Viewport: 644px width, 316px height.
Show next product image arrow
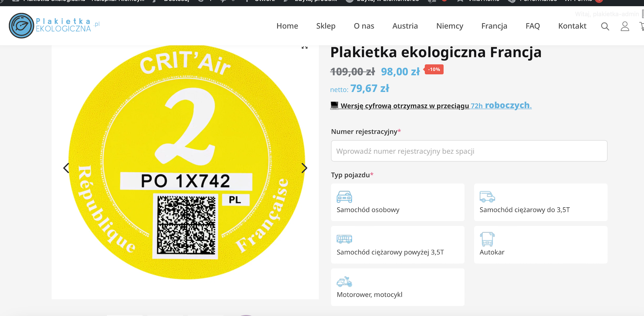pos(304,168)
